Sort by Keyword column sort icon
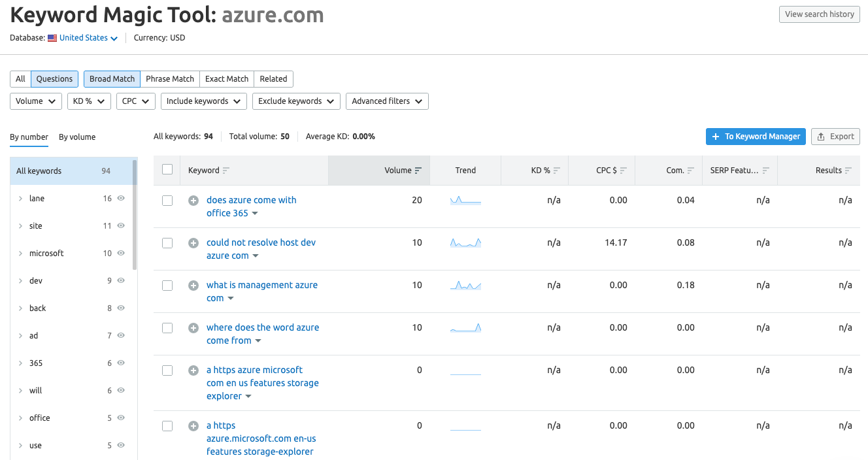 tap(226, 171)
